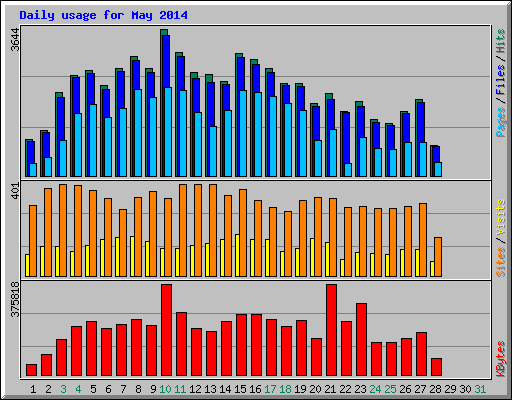512x400 pixels.
Task: Click green weekend day label 24
Action: pos(375,389)
